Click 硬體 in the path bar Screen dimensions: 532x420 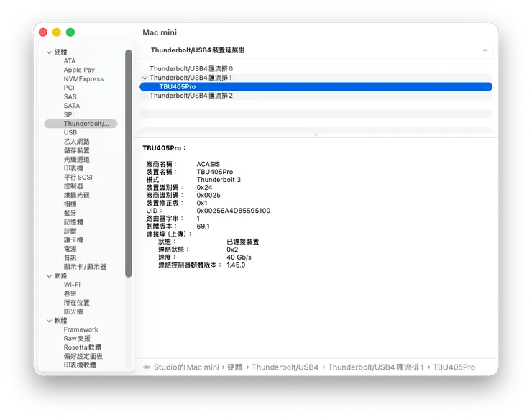[x=235, y=367]
